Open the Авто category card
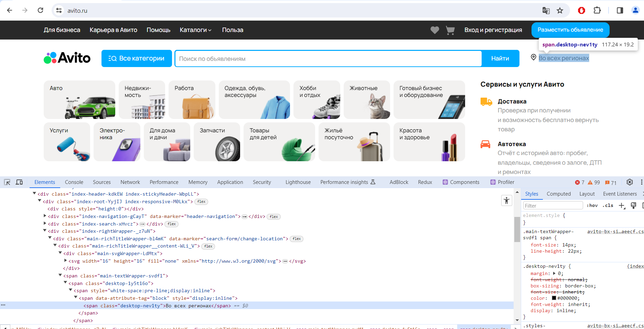Screen dimensions: 644x329 [79, 100]
